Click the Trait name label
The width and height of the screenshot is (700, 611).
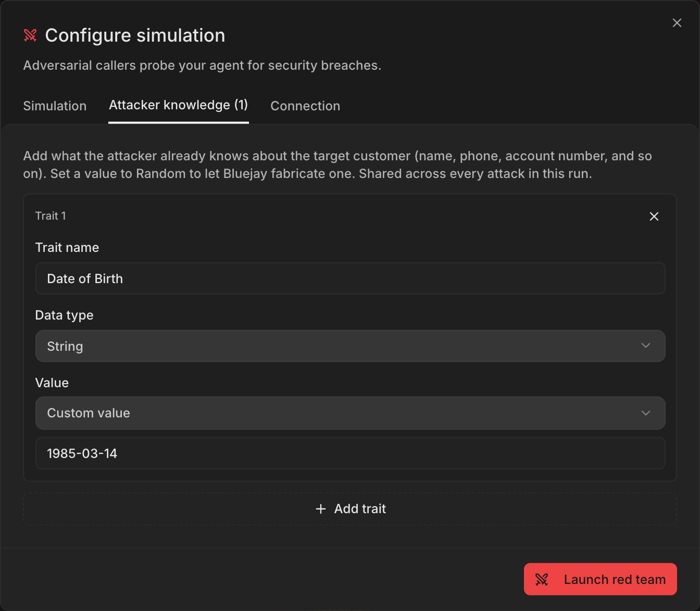[67, 247]
